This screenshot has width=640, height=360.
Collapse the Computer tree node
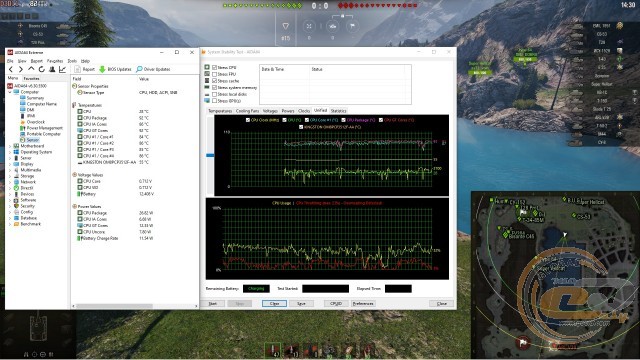(x=10, y=92)
